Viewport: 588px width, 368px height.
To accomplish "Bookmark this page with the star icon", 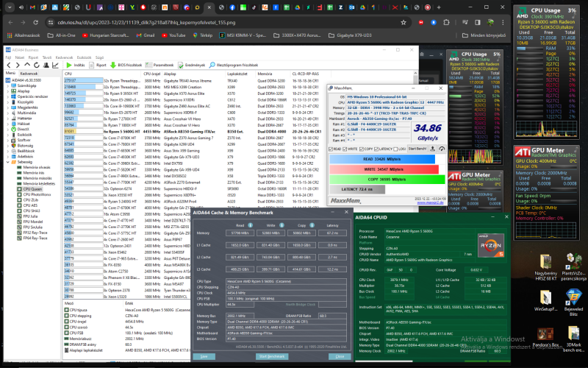I will coord(404,23).
